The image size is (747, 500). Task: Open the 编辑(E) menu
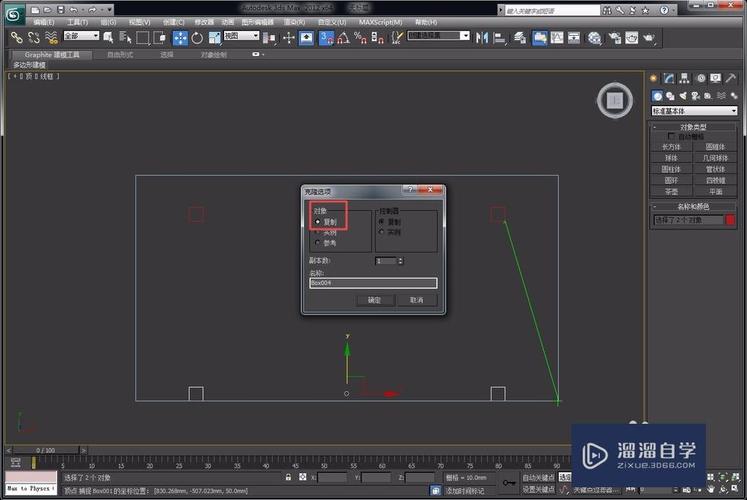(x=44, y=22)
